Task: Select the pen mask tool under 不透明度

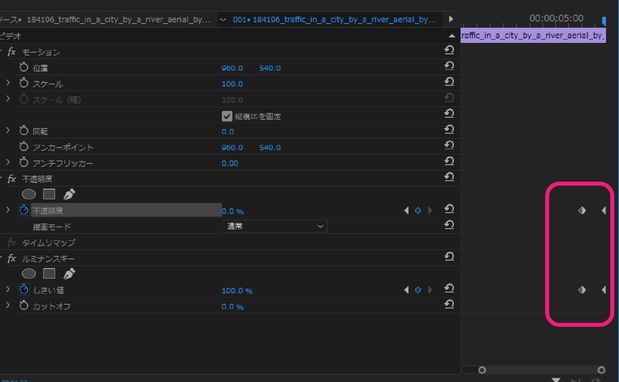Action: click(x=69, y=194)
